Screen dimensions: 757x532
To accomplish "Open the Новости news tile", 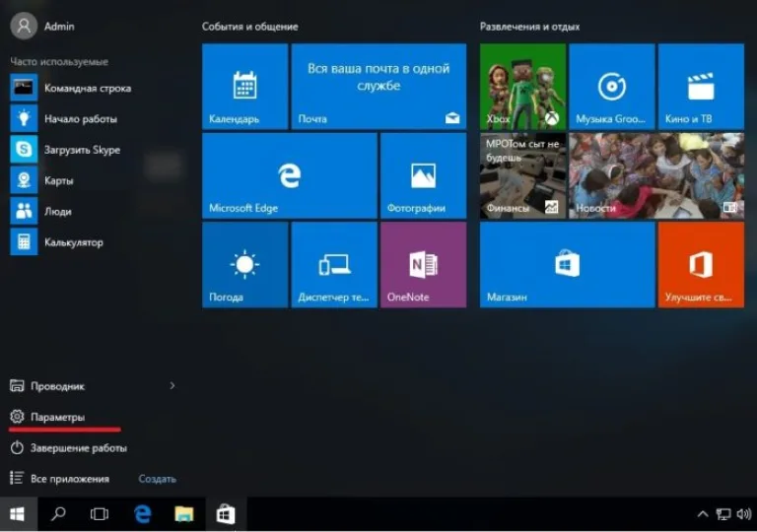I will (656, 175).
